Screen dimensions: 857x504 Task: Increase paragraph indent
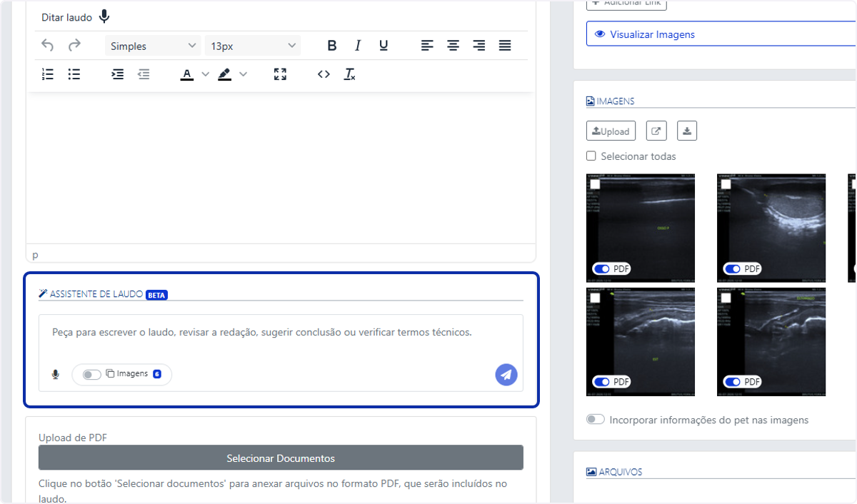point(118,74)
